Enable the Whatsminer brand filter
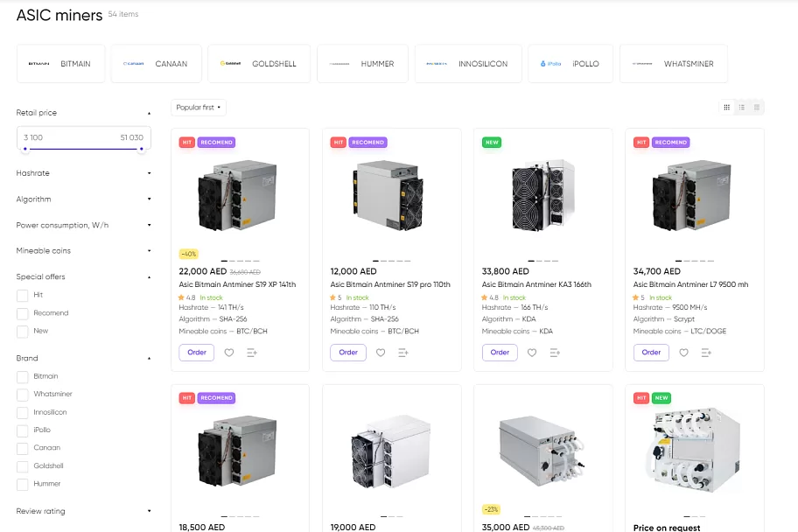Viewport: 798px width, 532px height. (x=23, y=395)
